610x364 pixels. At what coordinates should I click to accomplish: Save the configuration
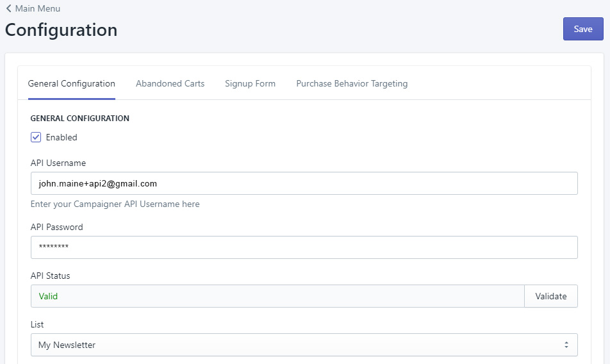[x=583, y=29]
